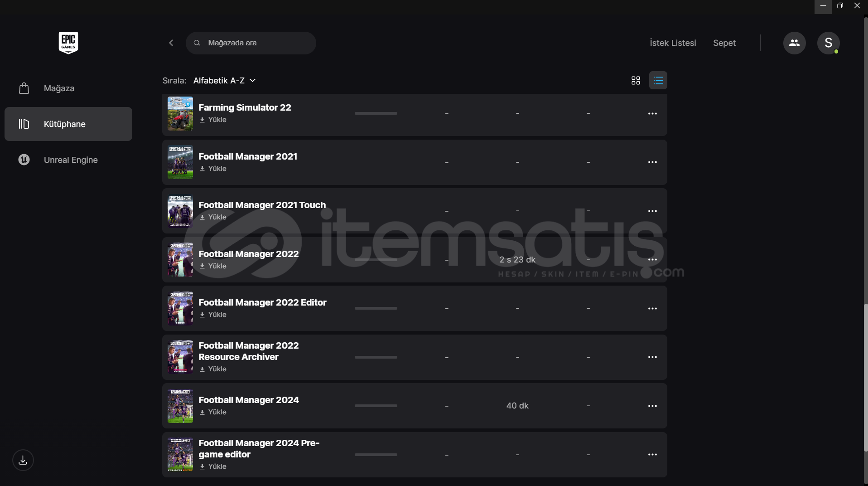Open the S profile avatar menu
This screenshot has width=868, height=486.
click(828, 43)
